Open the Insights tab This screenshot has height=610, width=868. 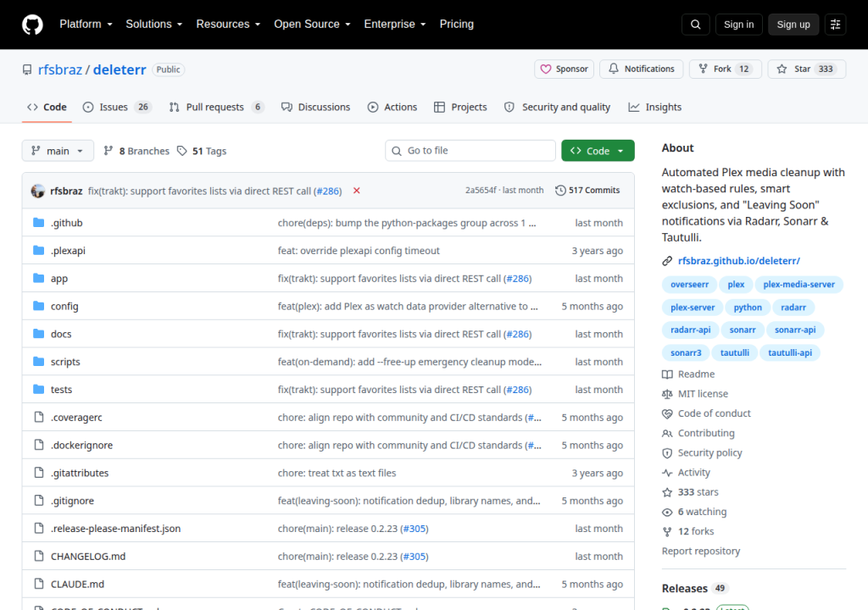click(x=655, y=107)
